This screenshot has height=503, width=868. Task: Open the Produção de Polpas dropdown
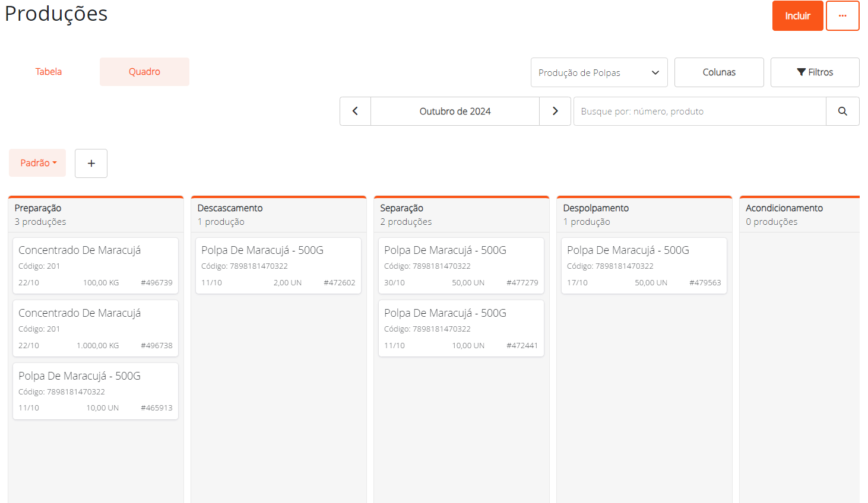599,72
